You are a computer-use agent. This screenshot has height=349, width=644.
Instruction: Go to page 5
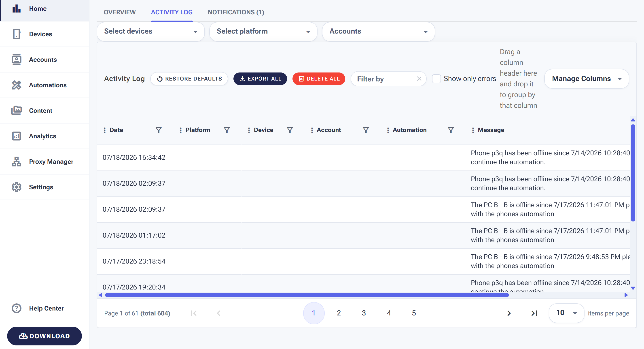414,313
